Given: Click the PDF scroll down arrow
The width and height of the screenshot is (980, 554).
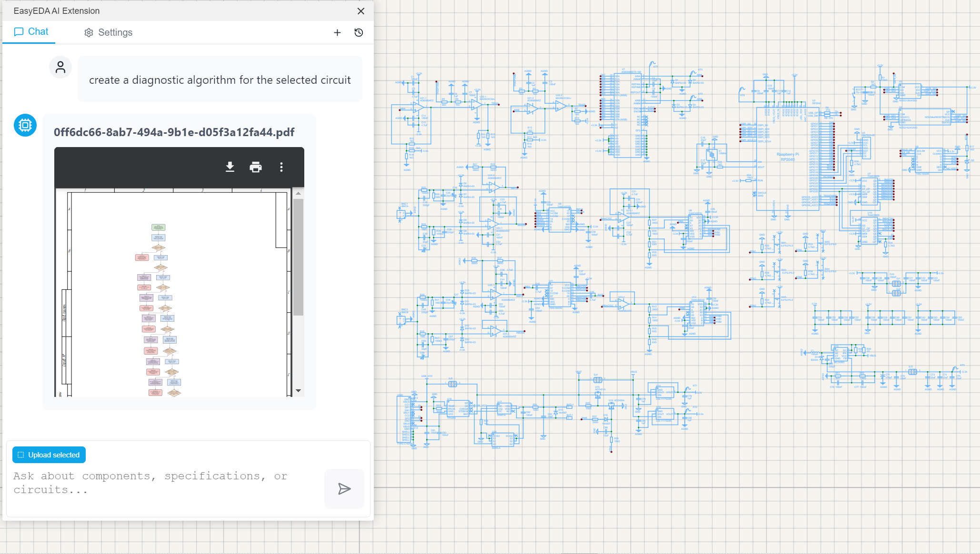Looking at the screenshot, I should tap(298, 391).
